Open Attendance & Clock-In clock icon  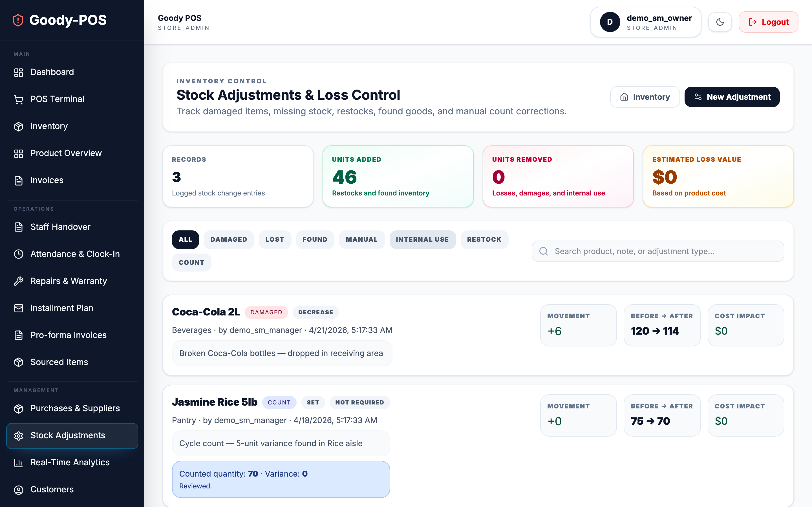tap(18, 254)
